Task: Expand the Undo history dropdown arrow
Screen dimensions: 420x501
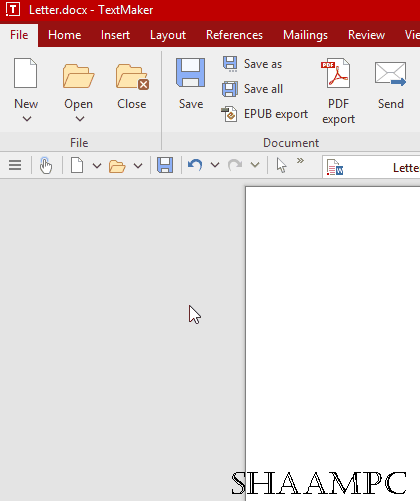Action: (215, 165)
